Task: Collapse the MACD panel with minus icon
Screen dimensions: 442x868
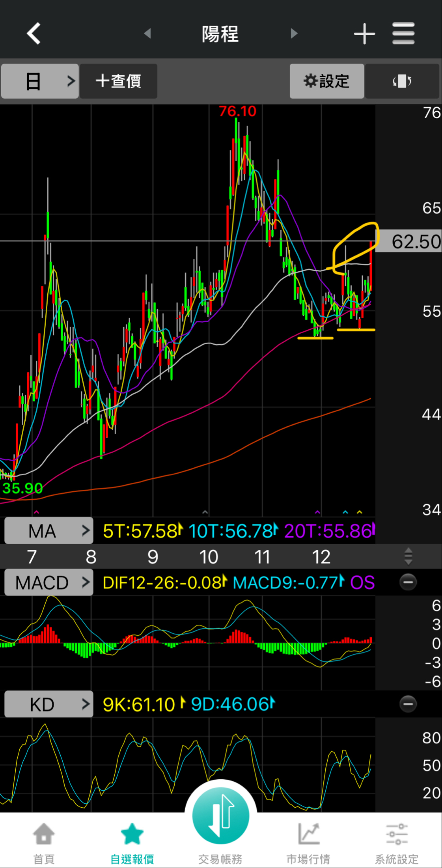Action: click(408, 582)
